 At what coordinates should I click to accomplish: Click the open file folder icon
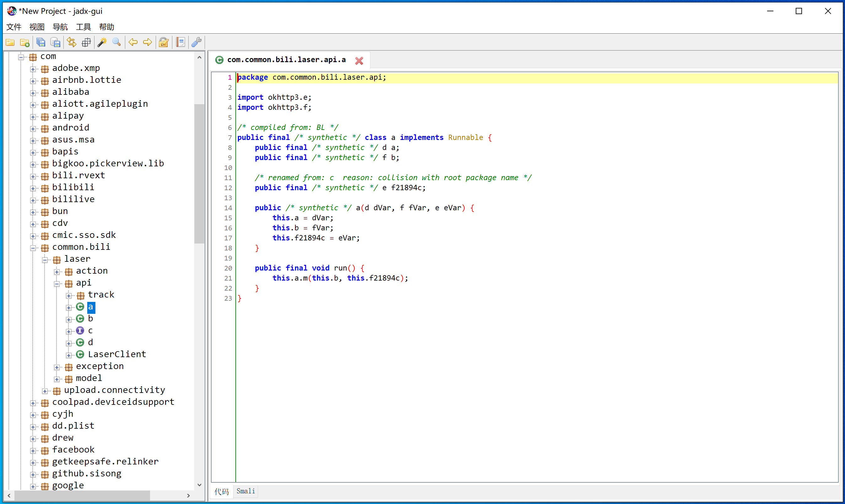coord(10,42)
